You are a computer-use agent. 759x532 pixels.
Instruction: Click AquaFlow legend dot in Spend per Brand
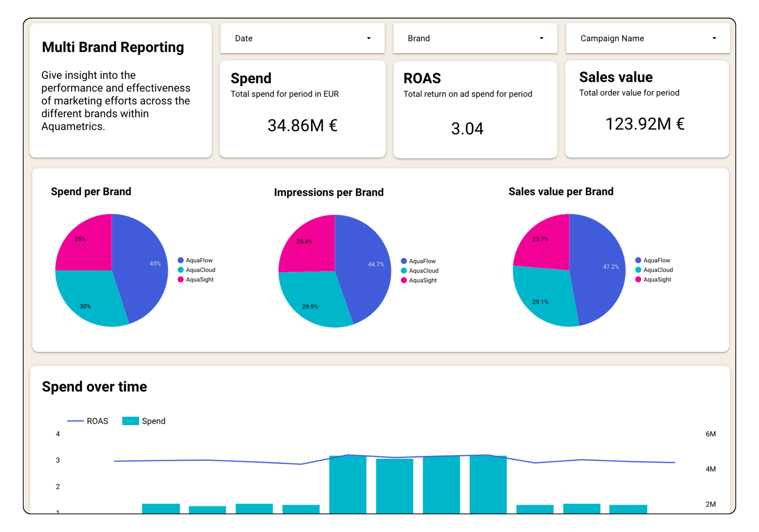point(181,260)
